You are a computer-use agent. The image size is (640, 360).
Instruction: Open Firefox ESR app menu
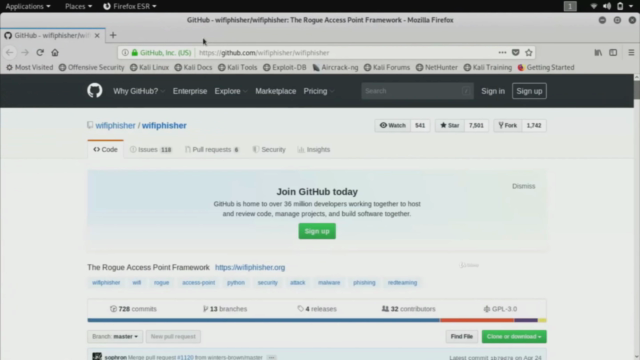[x=130, y=6]
